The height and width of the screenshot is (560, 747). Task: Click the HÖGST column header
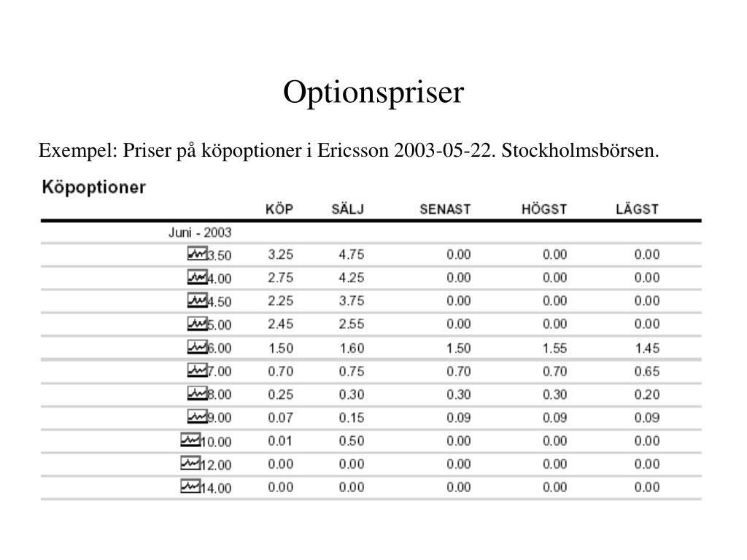pyautogui.click(x=544, y=209)
